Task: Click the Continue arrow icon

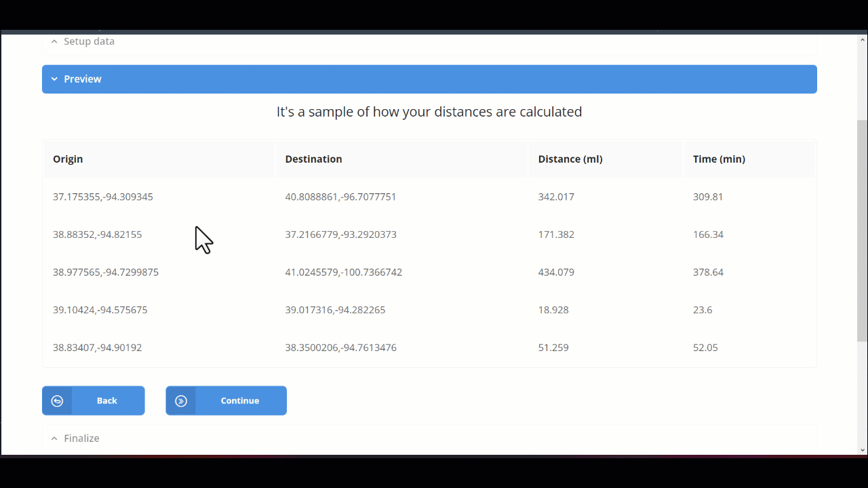Action: 180,401
